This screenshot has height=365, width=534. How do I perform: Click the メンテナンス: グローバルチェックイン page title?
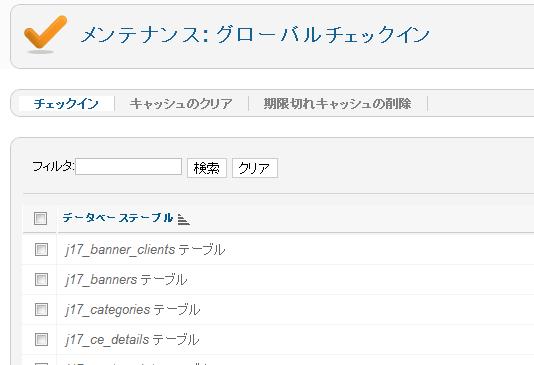255,35
